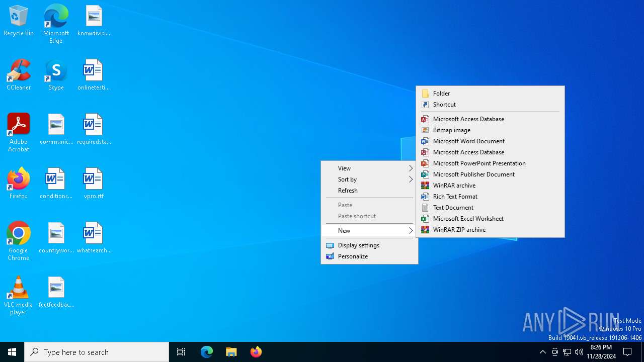Create a new Folder
The image size is (644, 362).
[x=490, y=94]
